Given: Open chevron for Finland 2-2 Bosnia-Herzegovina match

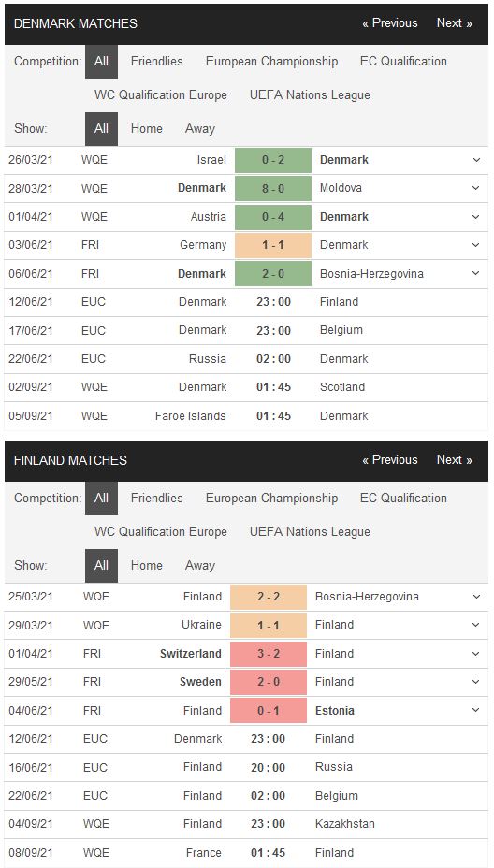Looking at the screenshot, I should [476, 597].
